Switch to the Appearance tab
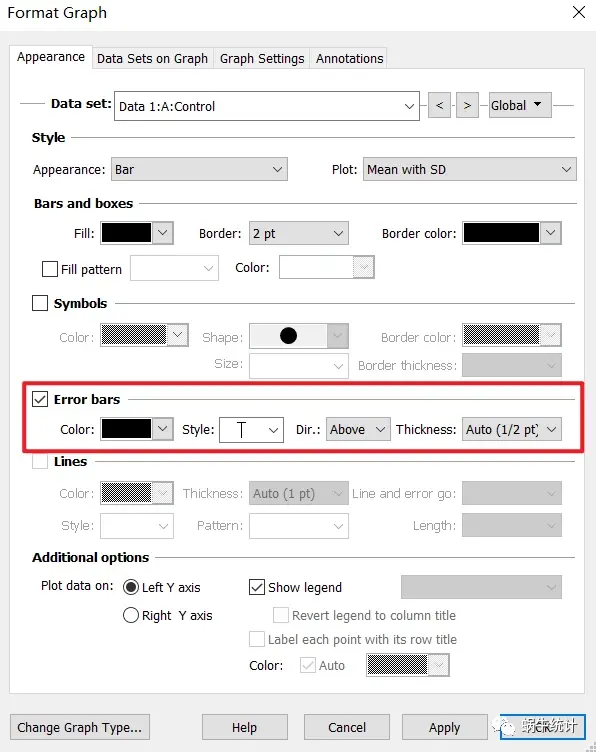The width and height of the screenshot is (596, 752). tap(51, 57)
